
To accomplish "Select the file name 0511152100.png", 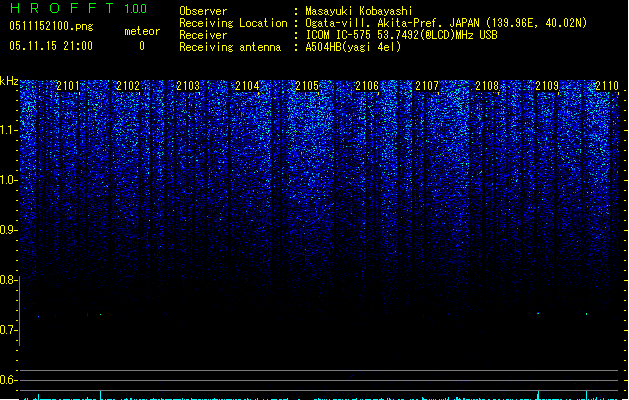I will (51, 26).
